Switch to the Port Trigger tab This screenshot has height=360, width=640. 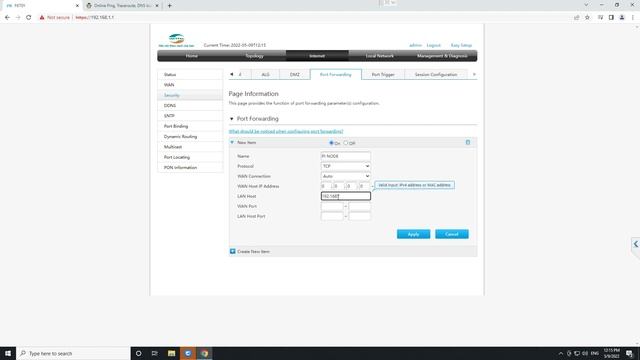(383, 75)
